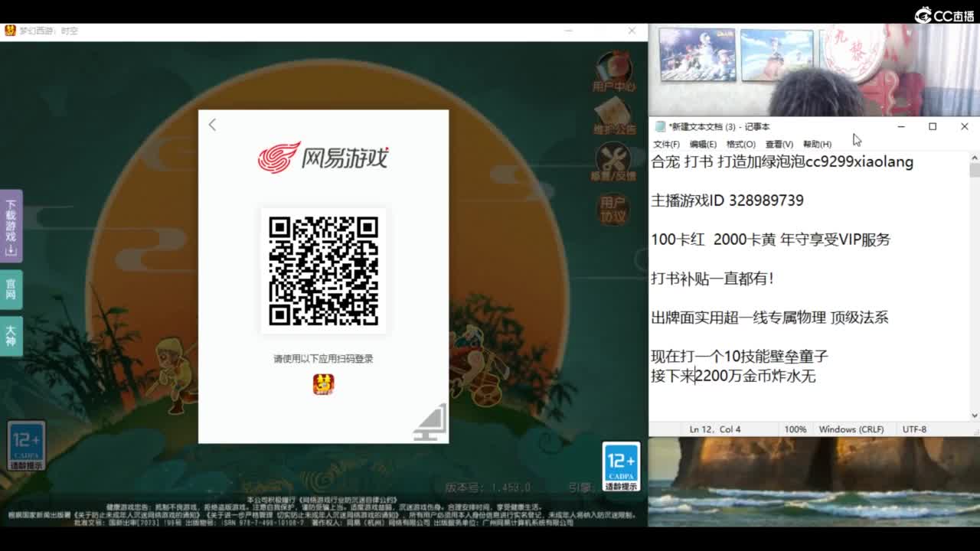Minimize the 梦幻西游 game window

coord(569,31)
